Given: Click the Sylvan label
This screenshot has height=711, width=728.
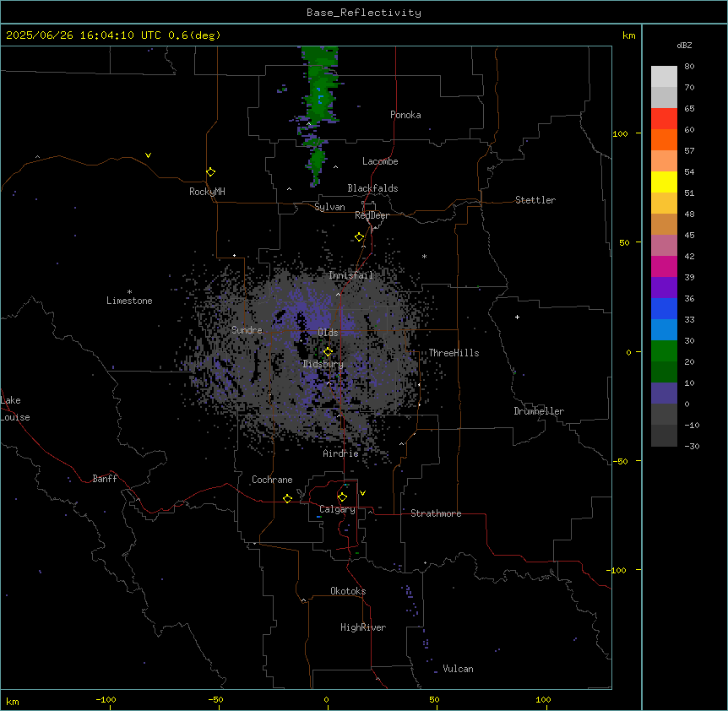Looking at the screenshot, I should tap(329, 207).
